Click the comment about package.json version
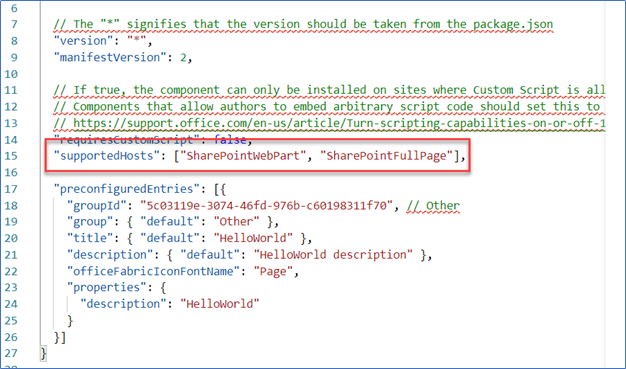This screenshot has width=626, height=369. click(303, 24)
